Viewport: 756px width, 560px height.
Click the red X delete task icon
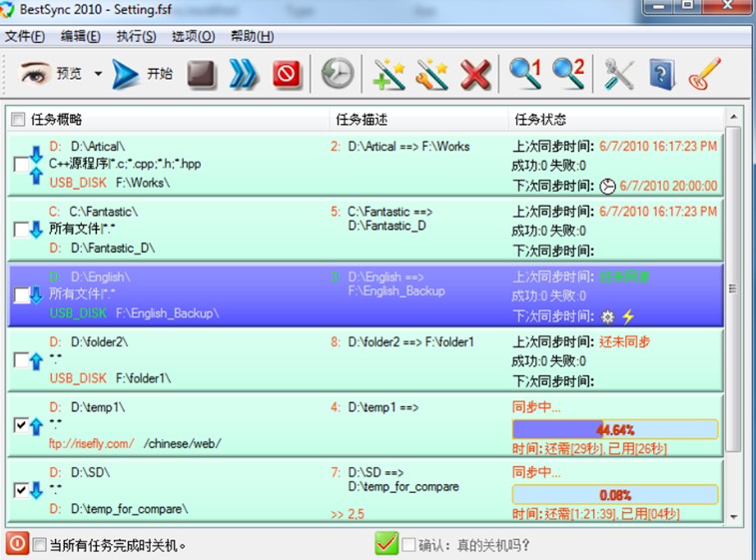pos(475,75)
